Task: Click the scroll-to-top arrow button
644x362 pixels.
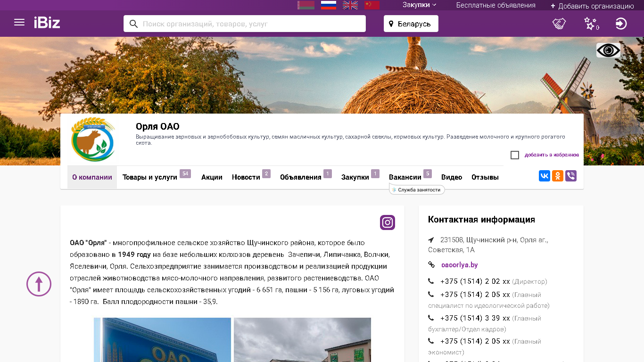Action: click(x=39, y=284)
